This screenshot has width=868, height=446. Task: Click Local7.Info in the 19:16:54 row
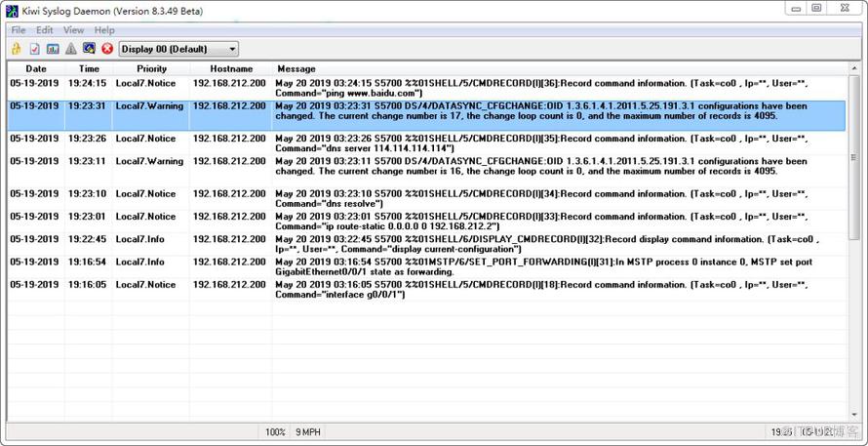pos(139,263)
